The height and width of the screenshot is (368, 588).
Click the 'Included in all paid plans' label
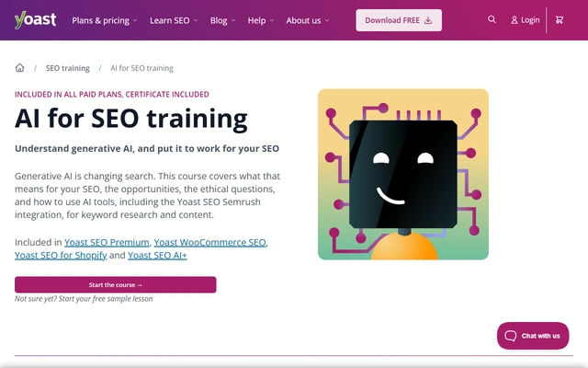tap(112, 94)
